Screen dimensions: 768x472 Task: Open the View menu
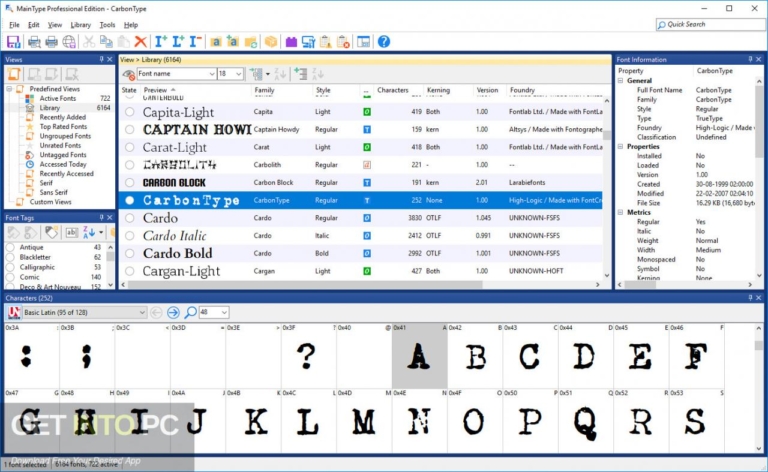[54, 24]
